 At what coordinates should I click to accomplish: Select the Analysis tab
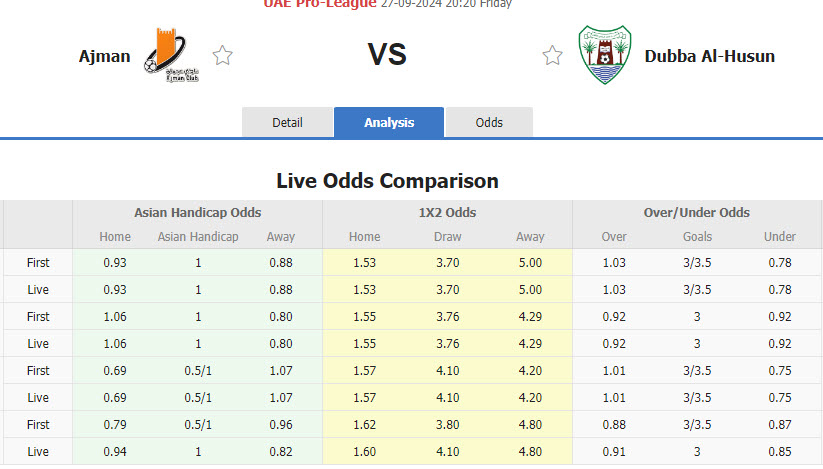coord(389,123)
